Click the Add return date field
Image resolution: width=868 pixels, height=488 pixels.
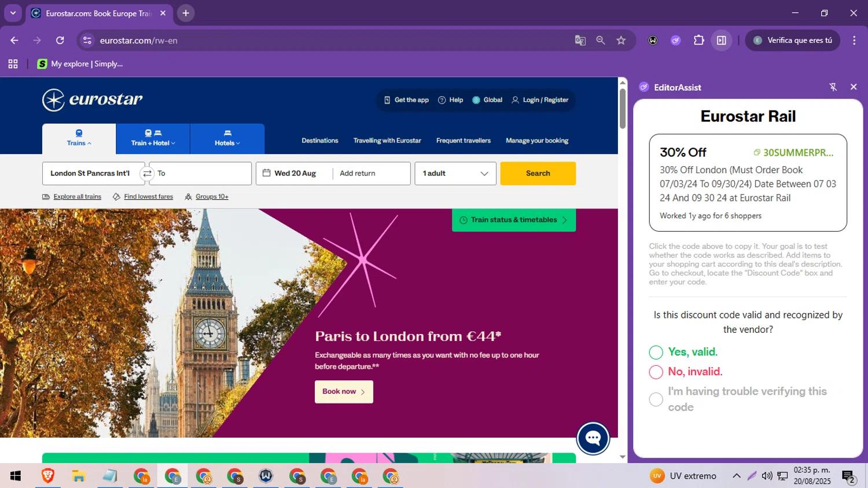click(x=372, y=174)
